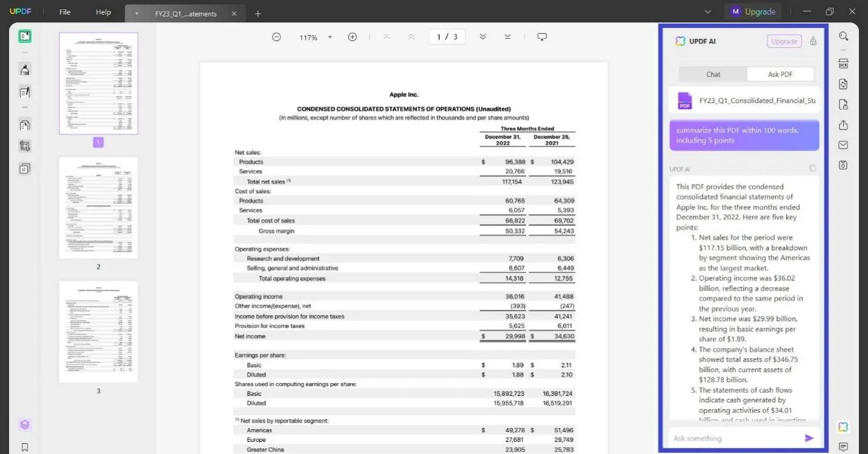The height and width of the screenshot is (454, 868).
Task: Expand the tab options arrow left of filename
Action: pyautogui.click(x=137, y=13)
